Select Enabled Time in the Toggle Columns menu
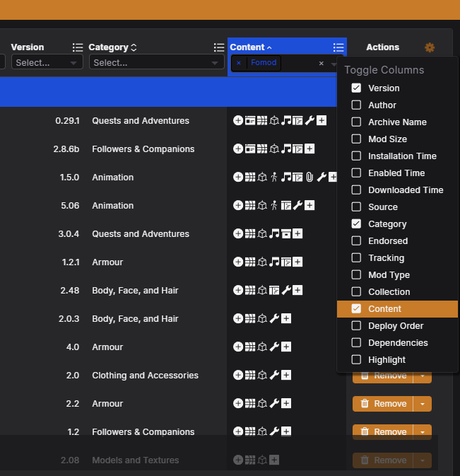The image size is (460, 476). click(397, 173)
